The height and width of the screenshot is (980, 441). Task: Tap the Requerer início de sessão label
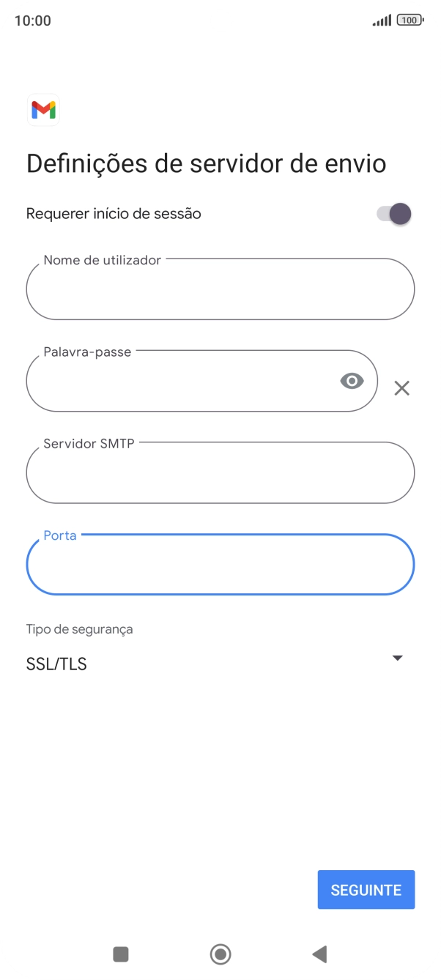click(114, 214)
